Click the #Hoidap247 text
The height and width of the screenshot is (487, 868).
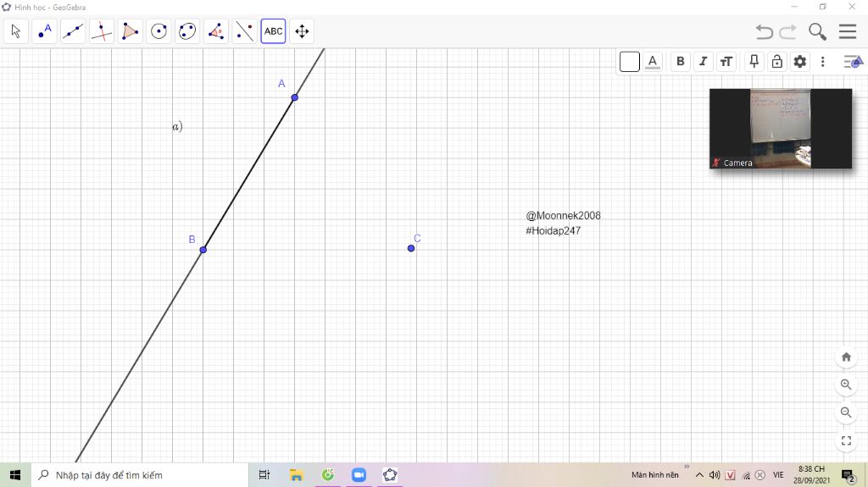click(x=553, y=230)
